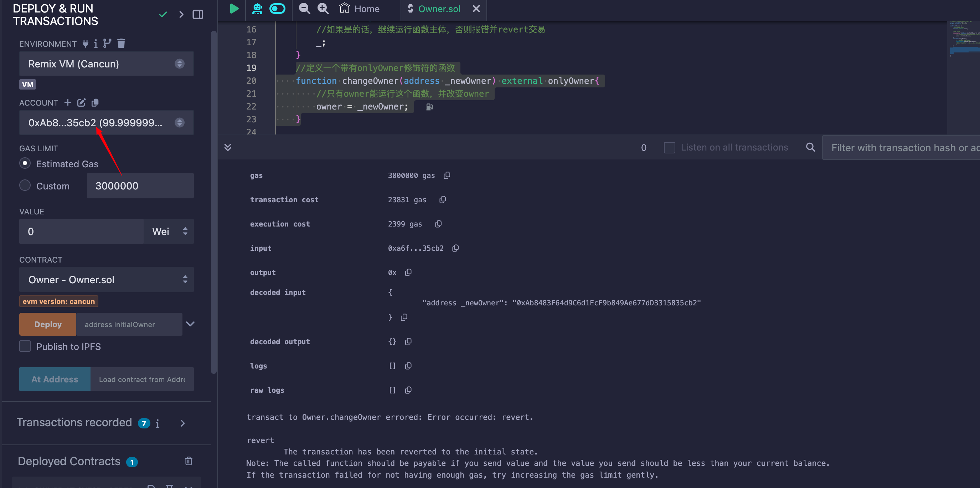The image size is (980, 488).
Task: Click the fork state branch icon
Action: [x=107, y=44]
